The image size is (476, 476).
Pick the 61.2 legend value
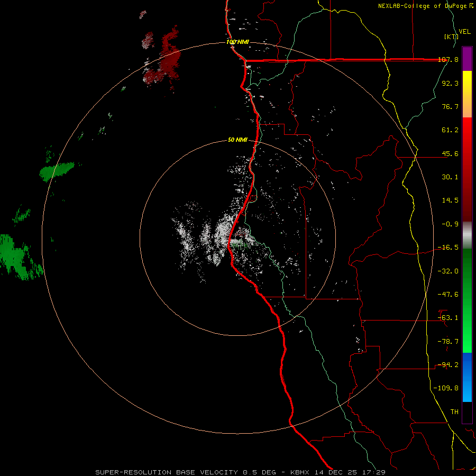point(450,130)
